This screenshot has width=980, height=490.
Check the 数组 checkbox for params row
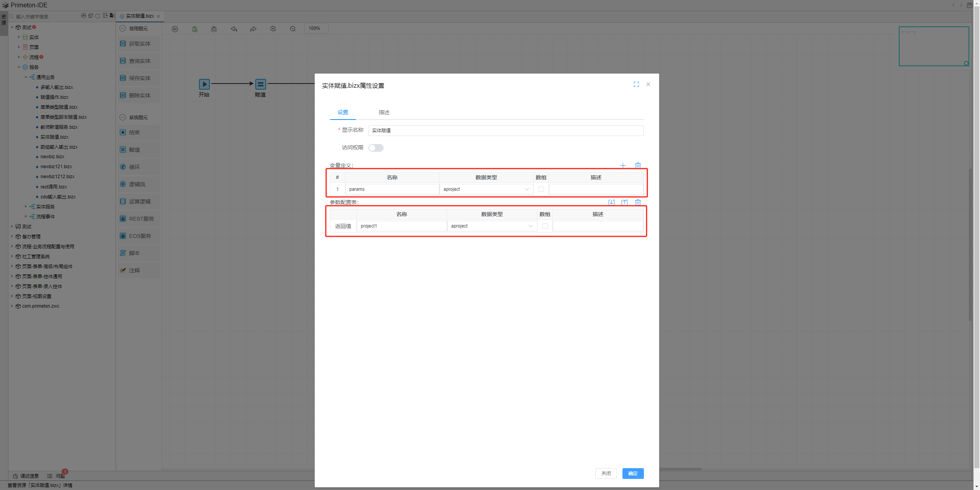[541, 189]
